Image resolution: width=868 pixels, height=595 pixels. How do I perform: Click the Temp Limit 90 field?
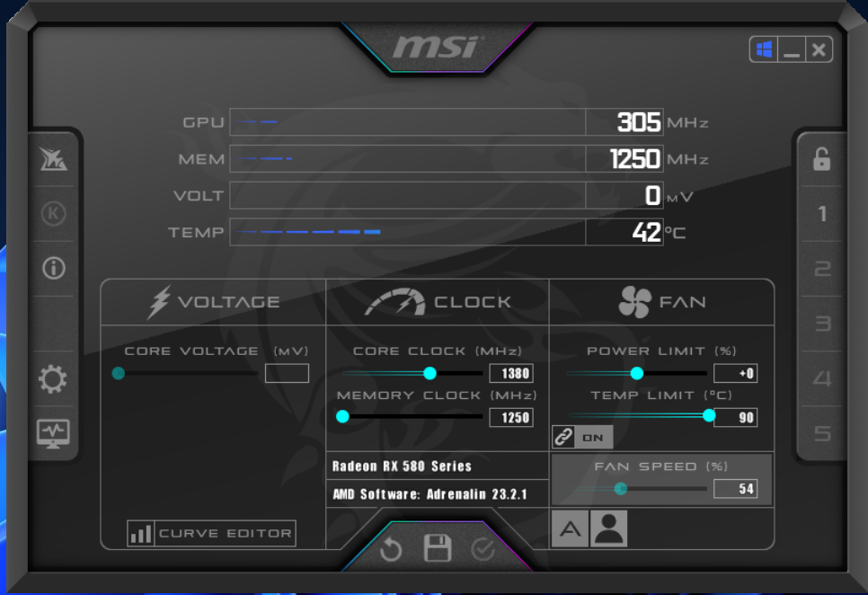(x=735, y=417)
